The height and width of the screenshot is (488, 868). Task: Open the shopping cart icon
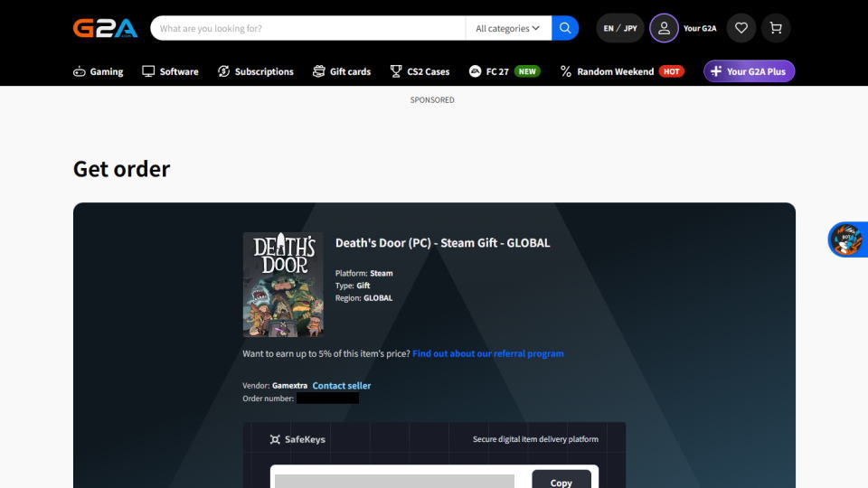click(776, 28)
